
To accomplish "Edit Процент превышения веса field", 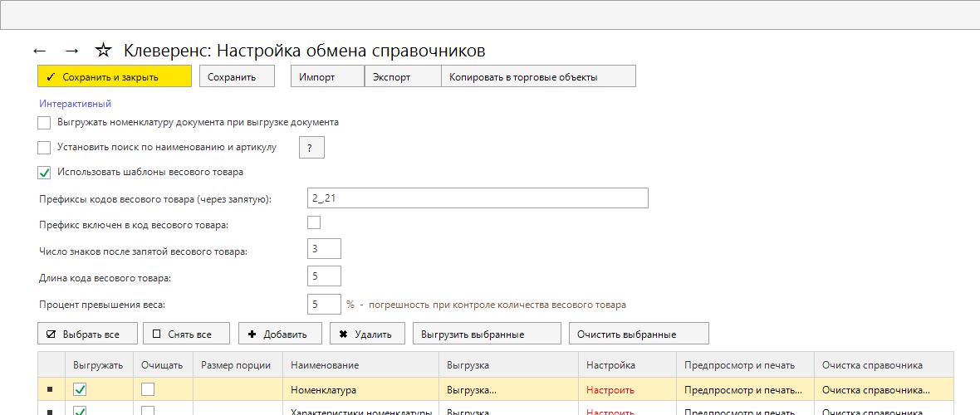I will 324,304.
